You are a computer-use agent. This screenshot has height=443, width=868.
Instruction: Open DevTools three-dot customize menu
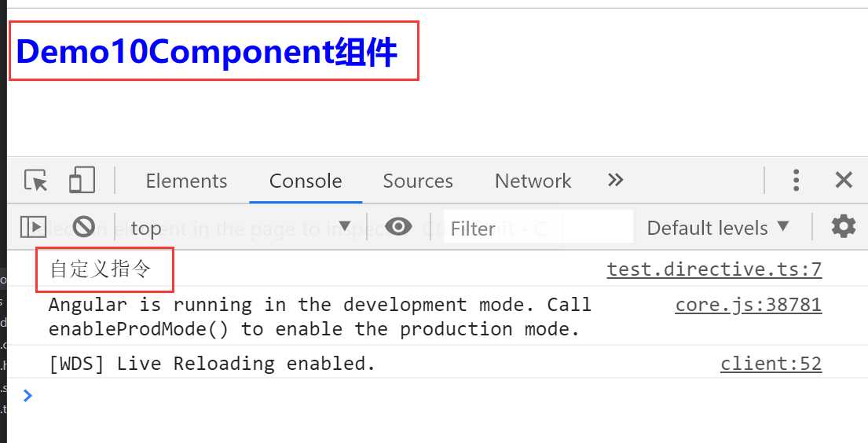pyautogui.click(x=796, y=181)
